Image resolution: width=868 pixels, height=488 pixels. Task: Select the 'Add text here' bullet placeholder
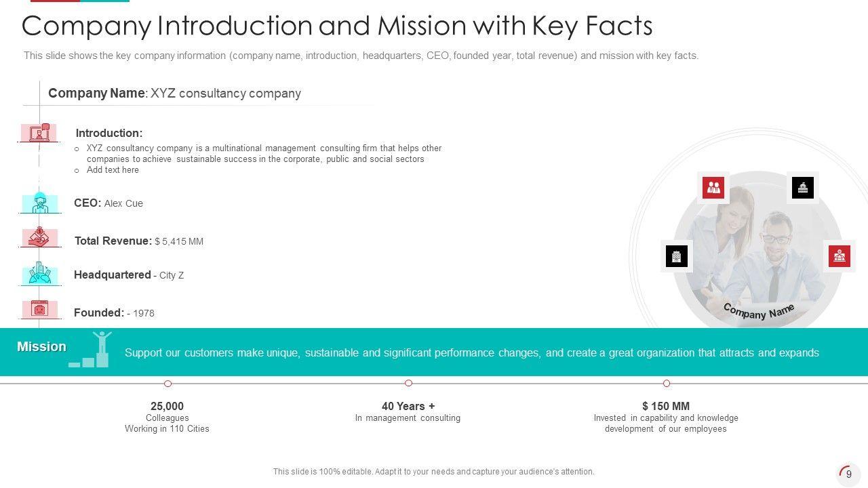point(113,170)
